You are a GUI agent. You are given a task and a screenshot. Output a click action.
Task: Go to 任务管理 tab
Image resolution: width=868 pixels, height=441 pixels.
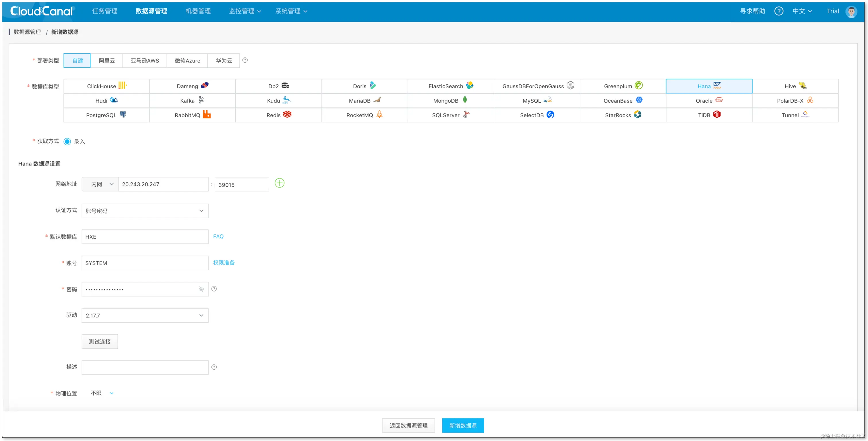coord(105,11)
